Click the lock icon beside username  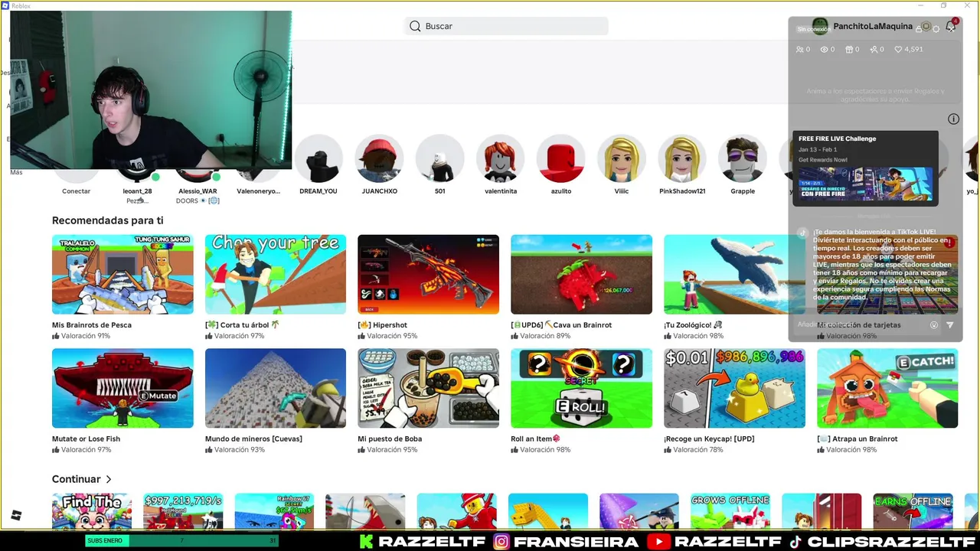[x=918, y=29]
